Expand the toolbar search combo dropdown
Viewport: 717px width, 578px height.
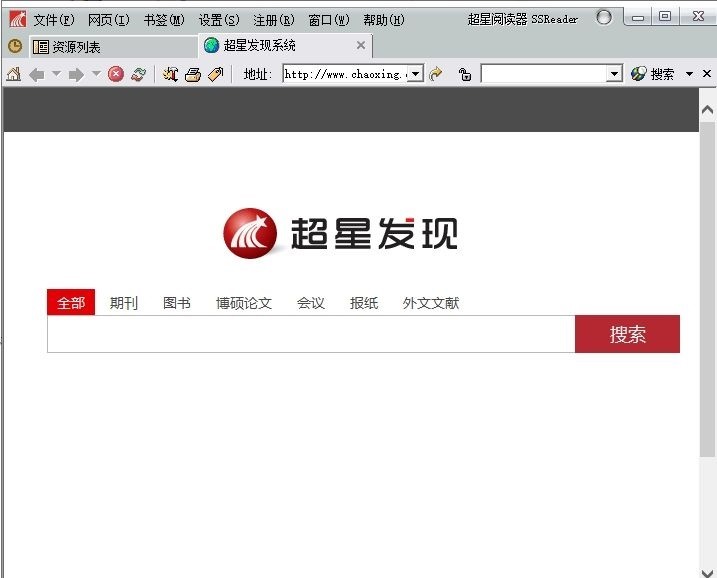click(x=614, y=74)
